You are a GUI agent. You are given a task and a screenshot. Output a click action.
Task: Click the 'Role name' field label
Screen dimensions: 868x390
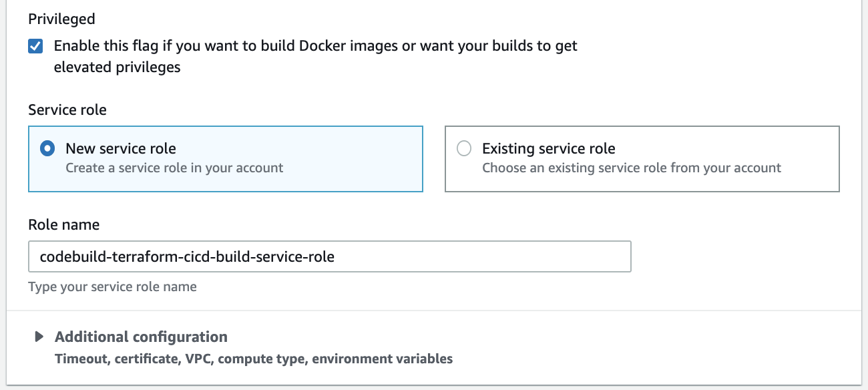(x=63, y=225)
